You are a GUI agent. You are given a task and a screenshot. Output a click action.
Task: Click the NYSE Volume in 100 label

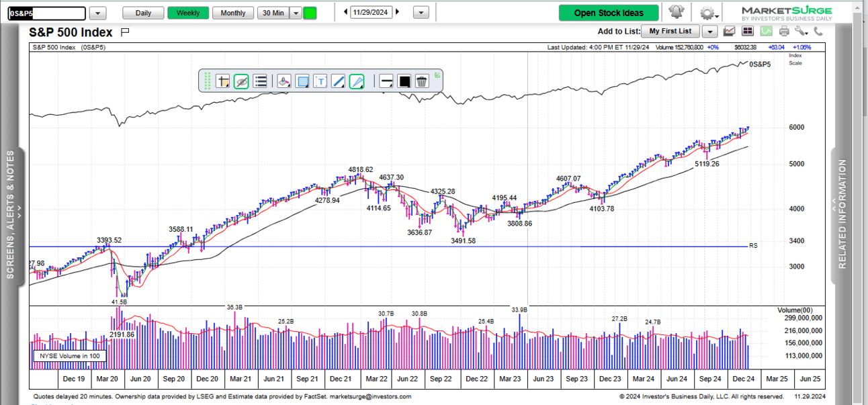click(x=69, y=356)
